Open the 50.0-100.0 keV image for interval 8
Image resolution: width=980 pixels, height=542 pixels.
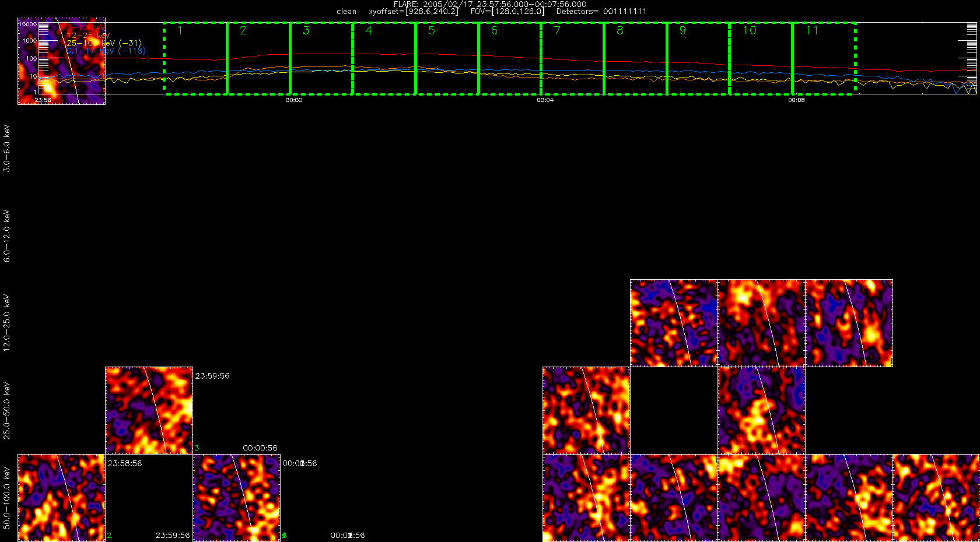(674, 498)
